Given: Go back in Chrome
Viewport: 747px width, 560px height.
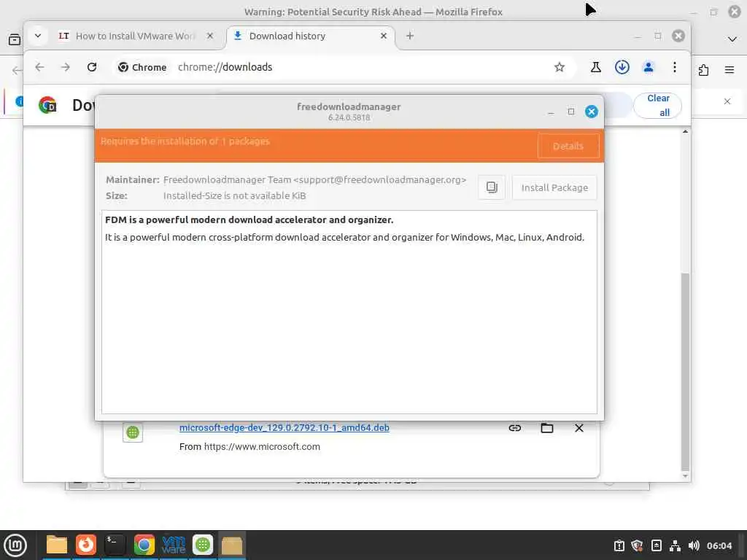Looking at the screenshot, I should [x=39, y=67].
